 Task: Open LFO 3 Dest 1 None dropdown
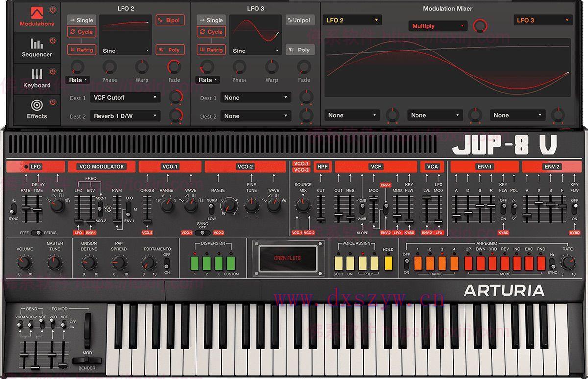pos(256,97)
